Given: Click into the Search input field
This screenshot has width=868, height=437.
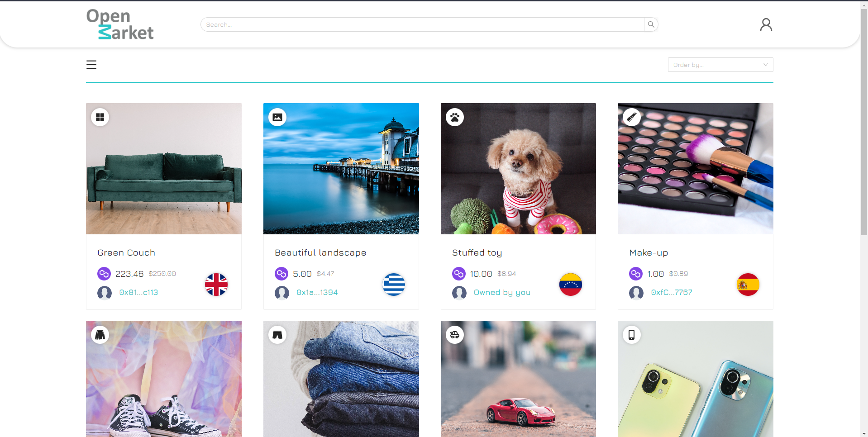Looking at the screenshot, I should click(x=422, y=24).
